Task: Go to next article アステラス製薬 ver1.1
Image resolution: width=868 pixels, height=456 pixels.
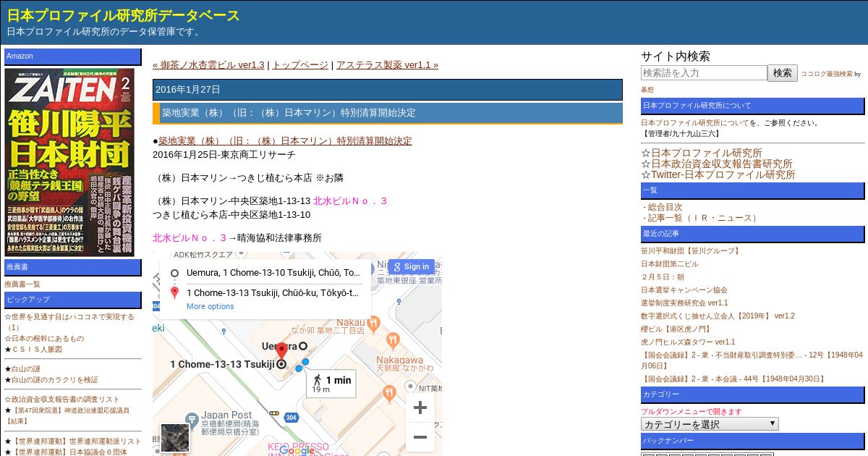Action: coord(387,64)
